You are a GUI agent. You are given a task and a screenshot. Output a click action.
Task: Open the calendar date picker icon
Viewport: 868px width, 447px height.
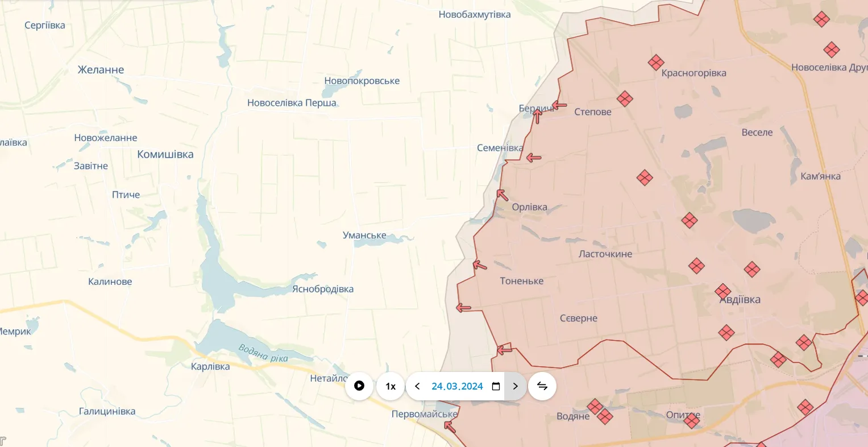point(496,386)
